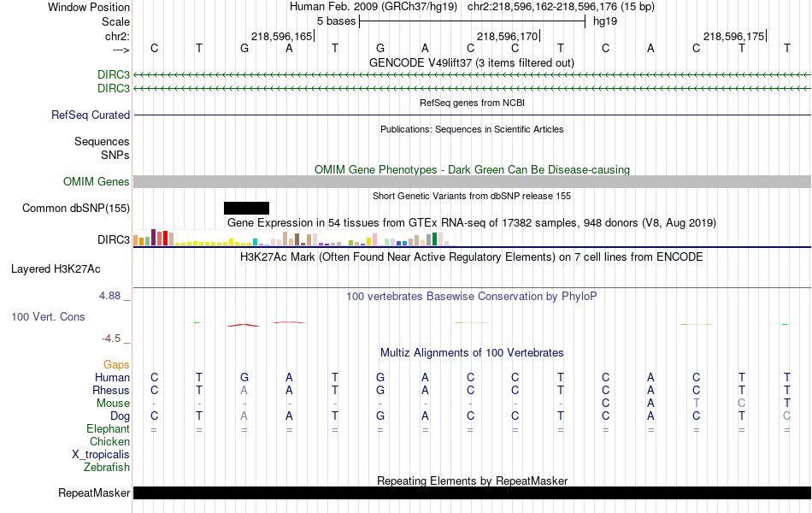Click the 'Human Feb. 2009 (GRCh37/hg19)' assembly text
Screen dimensions: 812x513
374,7
